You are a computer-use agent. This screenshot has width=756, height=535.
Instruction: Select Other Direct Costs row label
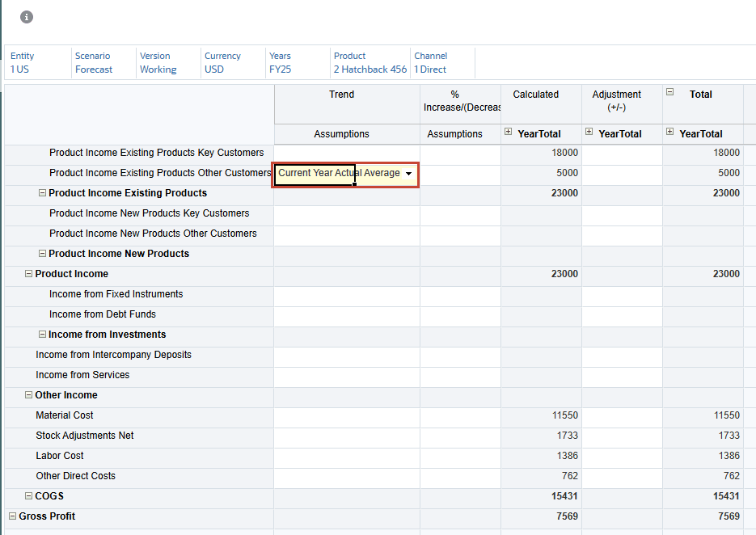76,476
